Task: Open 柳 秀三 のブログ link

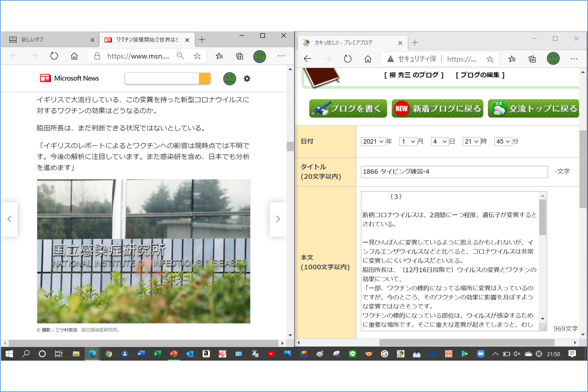Action: (x=414, y=75)
